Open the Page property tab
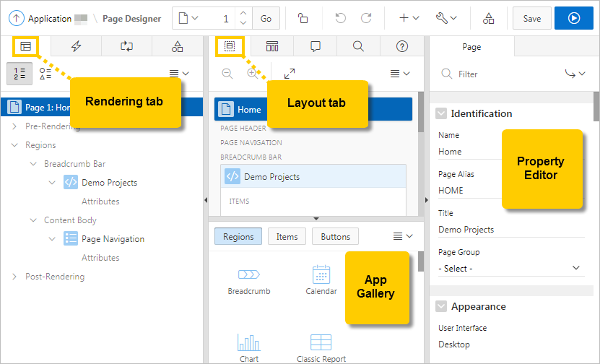This screenshot has width=600, height=364. pyautogui.click(x=471, y=47)
